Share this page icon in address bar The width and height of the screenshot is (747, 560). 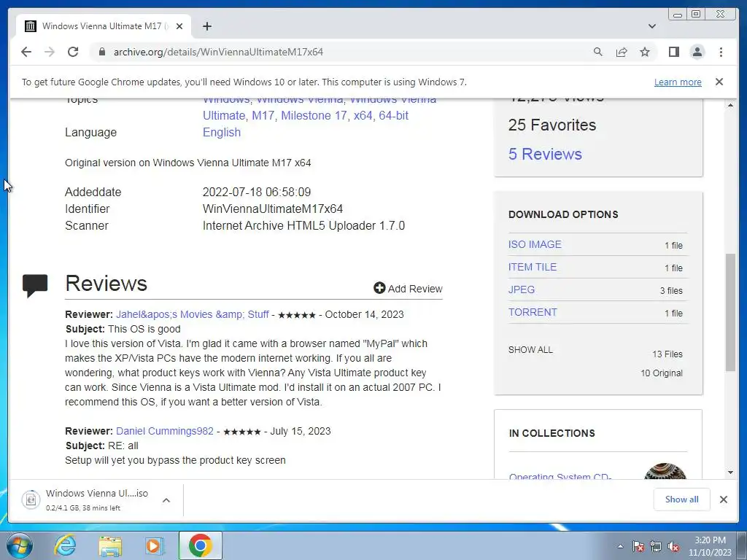622,52
